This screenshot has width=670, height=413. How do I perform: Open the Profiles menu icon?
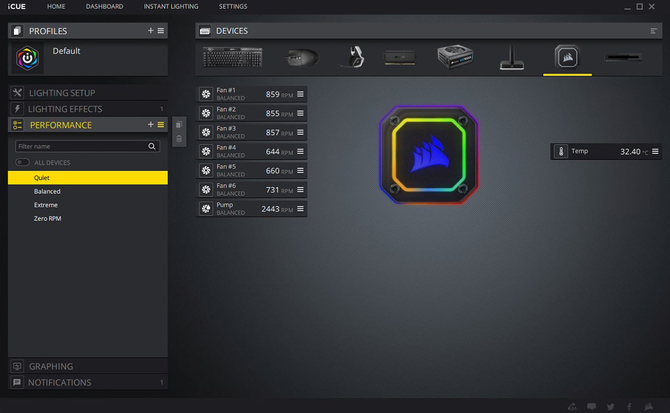[161, 31]
